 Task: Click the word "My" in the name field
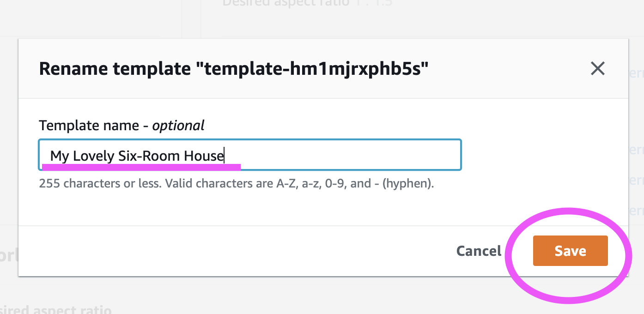[x=60, y=157]
